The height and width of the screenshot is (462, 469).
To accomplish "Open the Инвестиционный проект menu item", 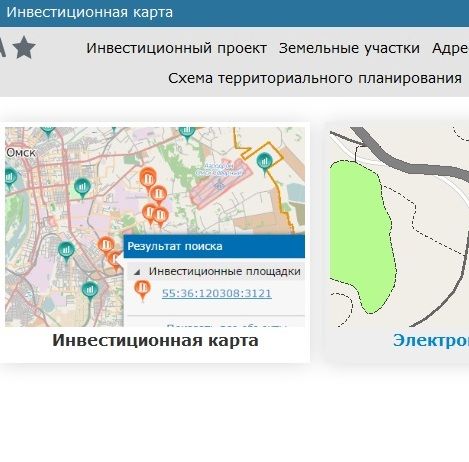I will tap(176, 48).
